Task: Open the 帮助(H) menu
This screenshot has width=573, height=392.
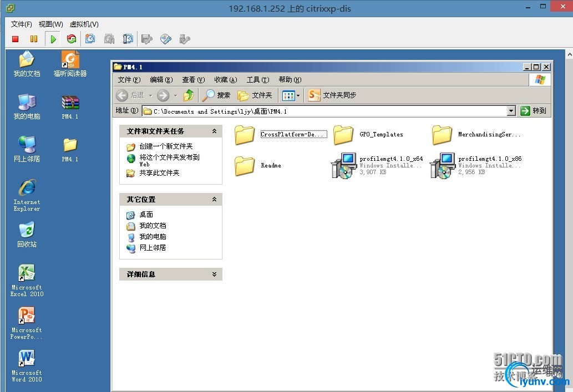Action: pyautogui.click(x=290, y=80)
